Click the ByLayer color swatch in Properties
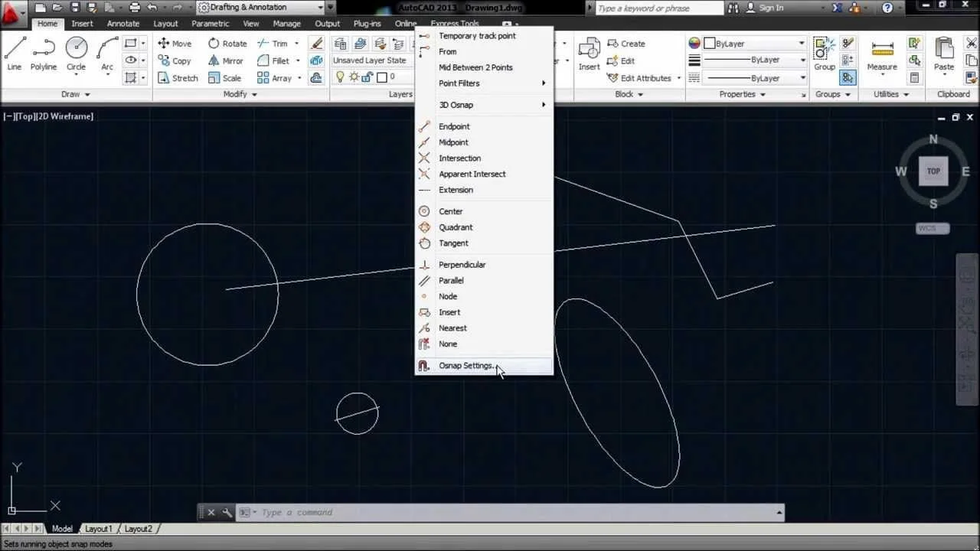The image size is (980, 551). 710,43
